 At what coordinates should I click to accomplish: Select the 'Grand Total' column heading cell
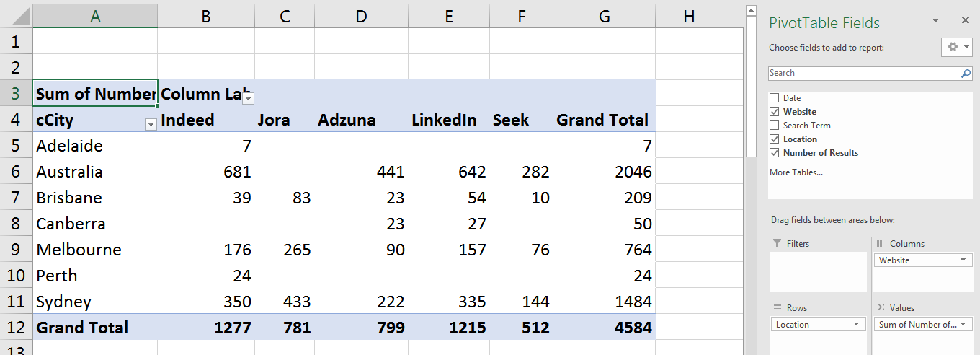coord(605,119)
